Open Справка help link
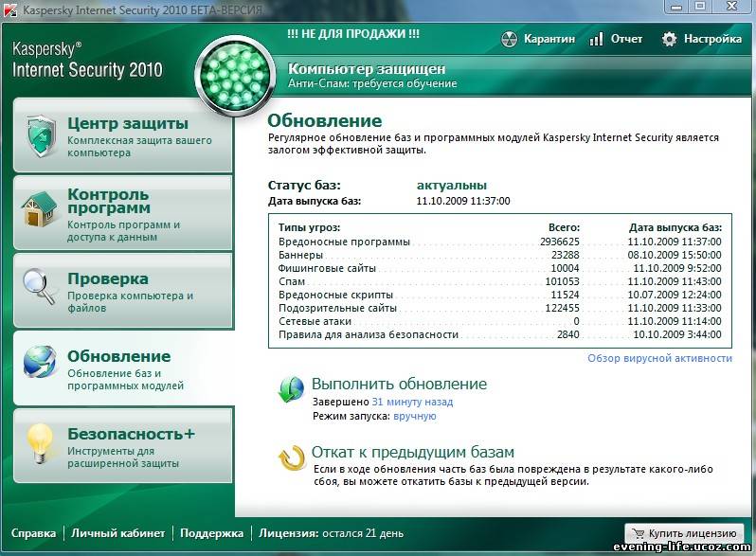The height and width of the screenshot is (556, 756). click(x=33, y=533)
